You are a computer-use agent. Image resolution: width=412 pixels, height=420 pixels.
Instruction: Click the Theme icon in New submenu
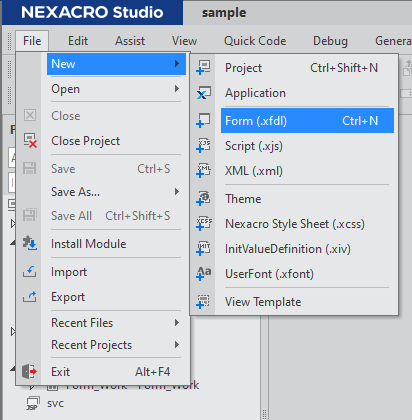click(x=203, y=199)
